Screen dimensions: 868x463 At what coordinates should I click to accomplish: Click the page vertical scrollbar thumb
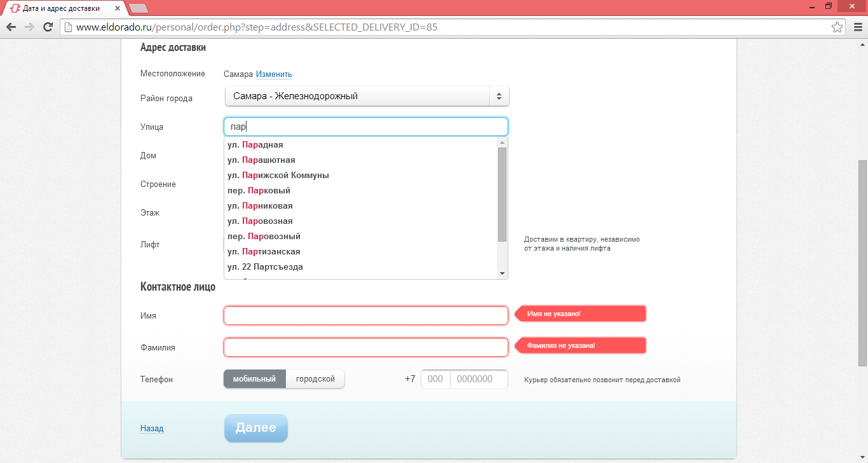[863, 262]
